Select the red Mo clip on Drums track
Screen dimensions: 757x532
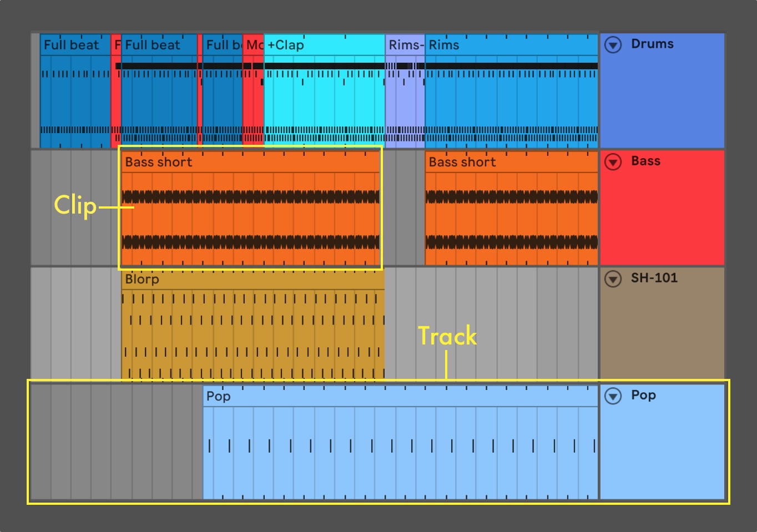coord(254,91)
